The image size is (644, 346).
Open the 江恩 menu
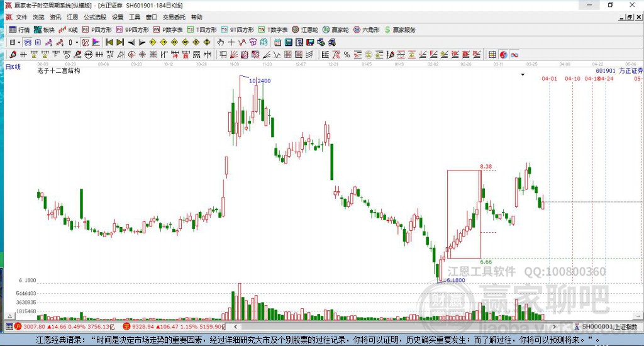coord(72,17)
